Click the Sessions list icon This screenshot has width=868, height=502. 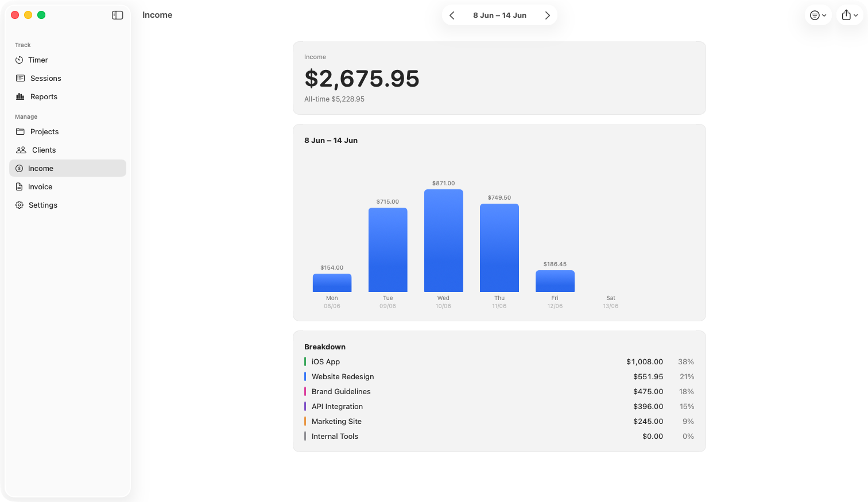pyautogui.click(x=20, y=79)
